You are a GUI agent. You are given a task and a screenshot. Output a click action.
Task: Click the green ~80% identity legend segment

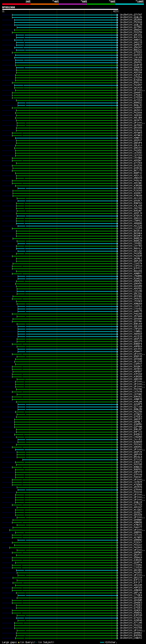click(x=101, y=4)
